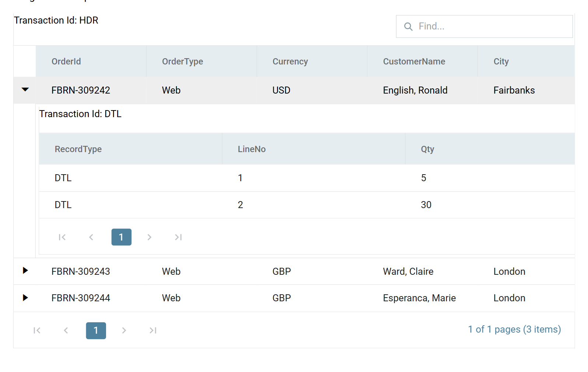Select the FBRN-309242 order id cell
This screenshot has width=588, height=372.
[91, 90]
